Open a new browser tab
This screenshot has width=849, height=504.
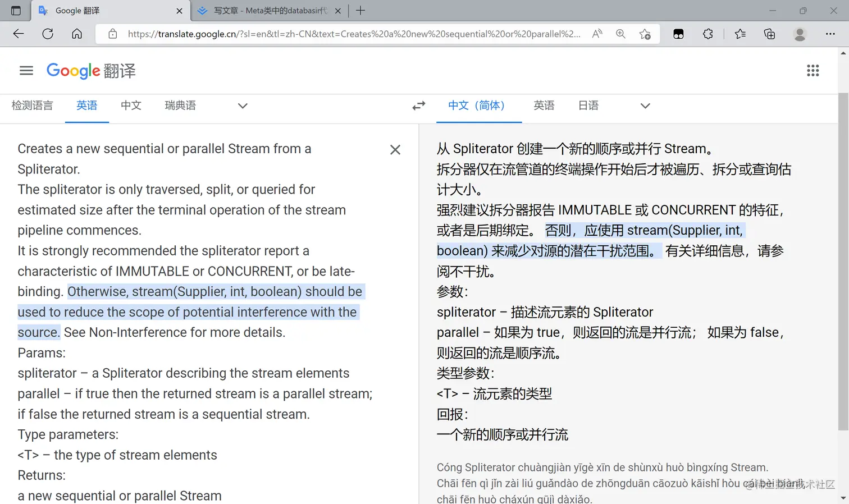pyautogui.click(x=360, y=11)
